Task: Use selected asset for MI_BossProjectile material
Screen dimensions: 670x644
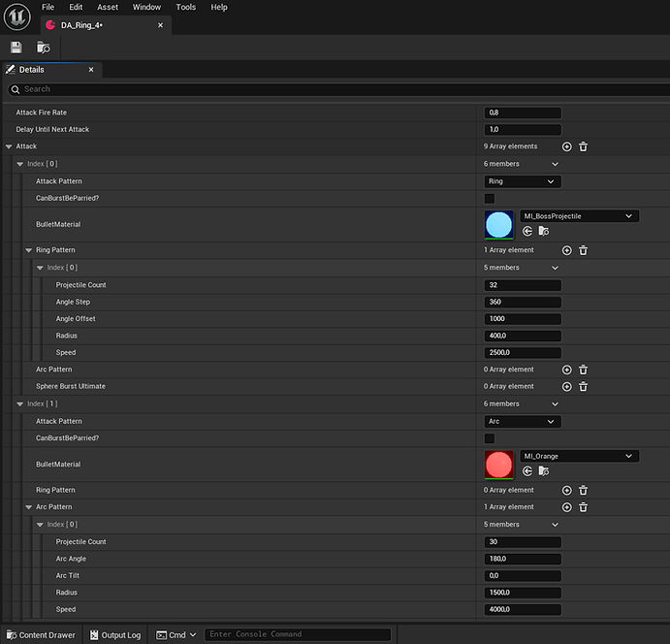Action: click(x=527, y=231)
